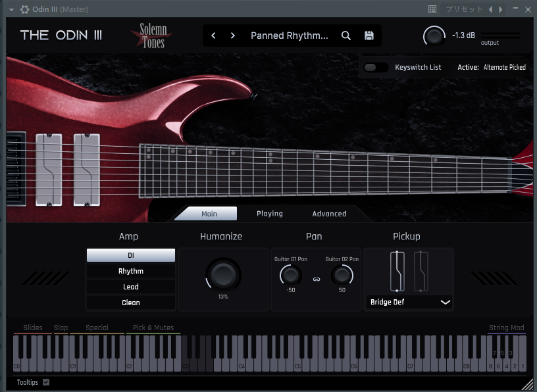Viewport: 537px width, 392px height.
Task: Play the C0 piano key
Action: (x=17, y=366)
